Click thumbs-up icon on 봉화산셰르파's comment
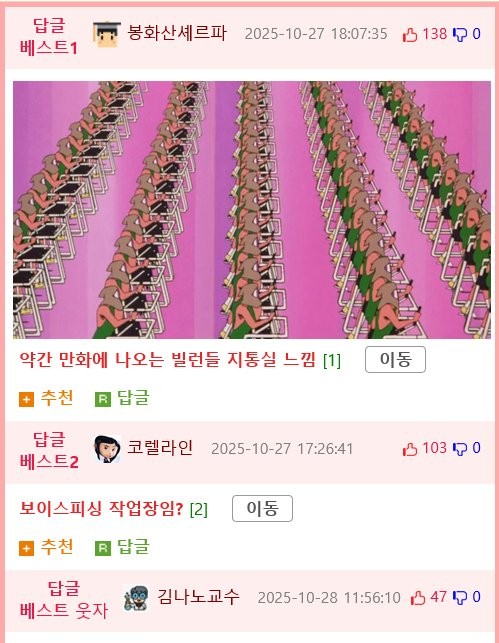The width and height of the screenshot is (499, 643). click(410, 34)
